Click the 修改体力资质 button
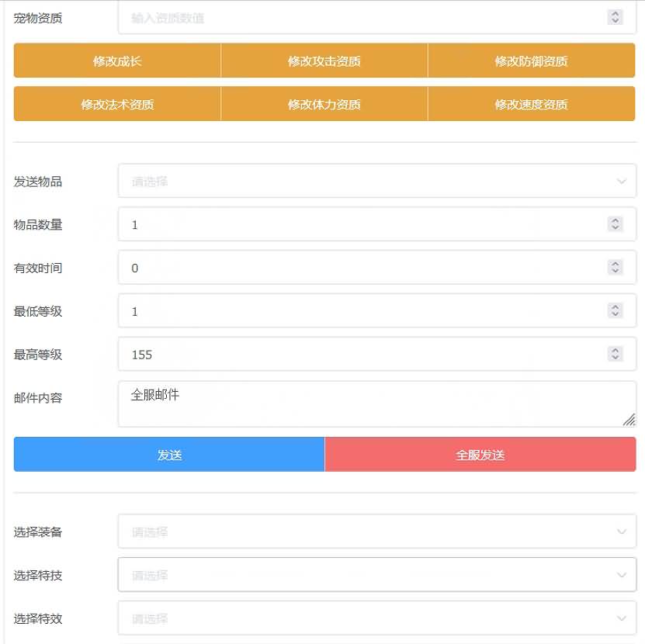Screen dimensions: 645x644 coord(324,104)
